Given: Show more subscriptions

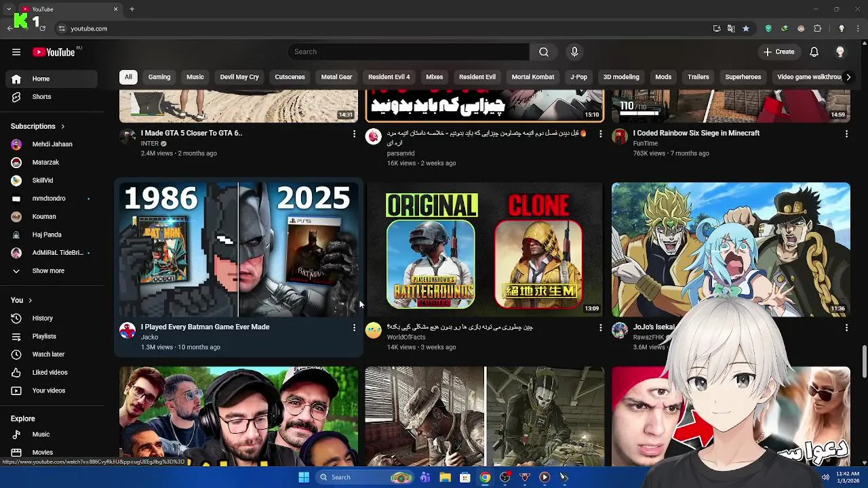Looking at the screenshot, I should [x=52, y=271].
